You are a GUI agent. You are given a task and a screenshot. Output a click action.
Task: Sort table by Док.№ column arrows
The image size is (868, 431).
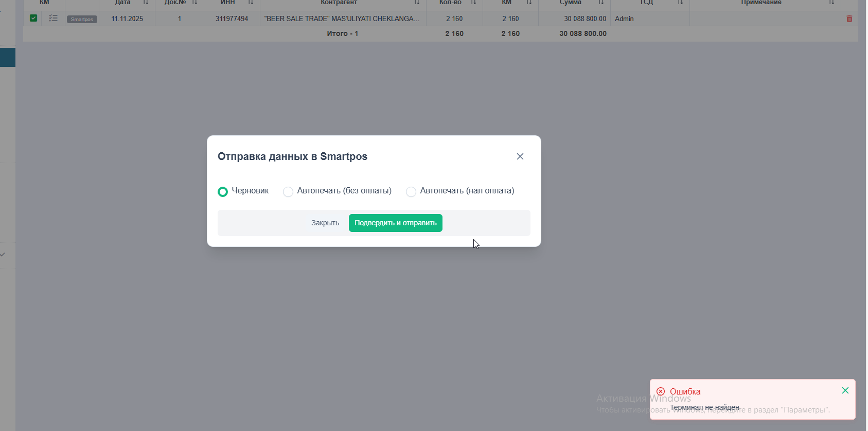194,3
